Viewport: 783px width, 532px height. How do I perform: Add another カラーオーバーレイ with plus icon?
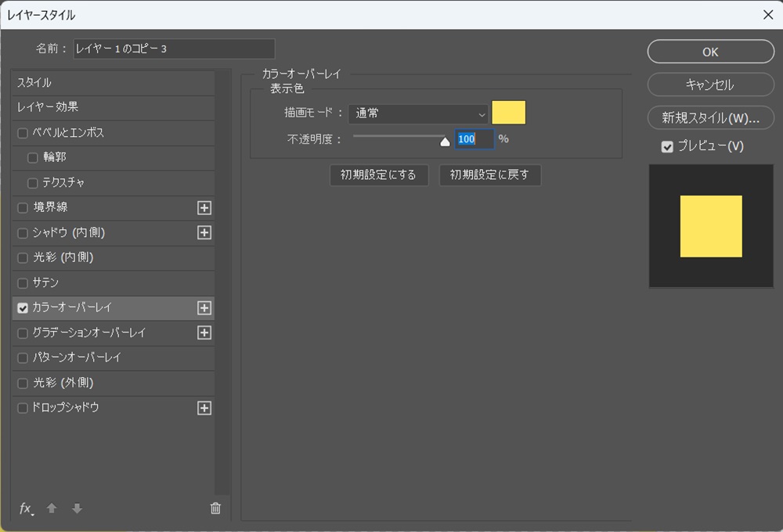pyautogui.click(x=204, y=308)
